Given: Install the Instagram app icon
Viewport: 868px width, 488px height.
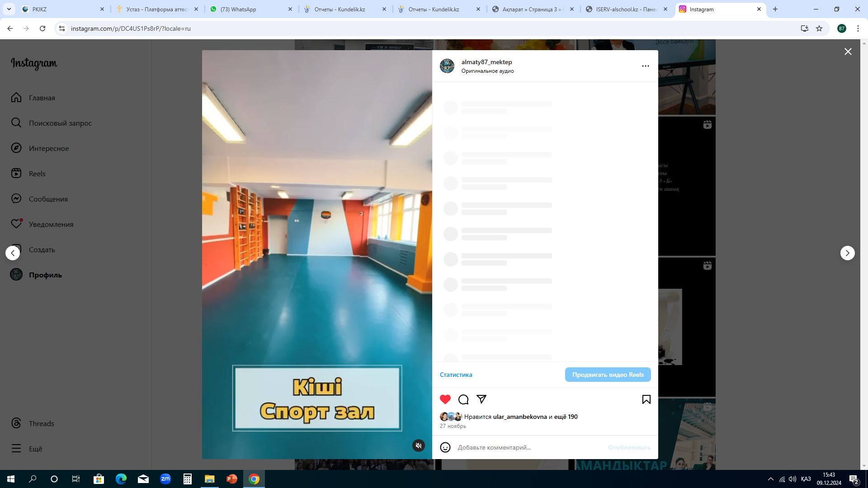Looking at the screenshot, I should (805, 28).
